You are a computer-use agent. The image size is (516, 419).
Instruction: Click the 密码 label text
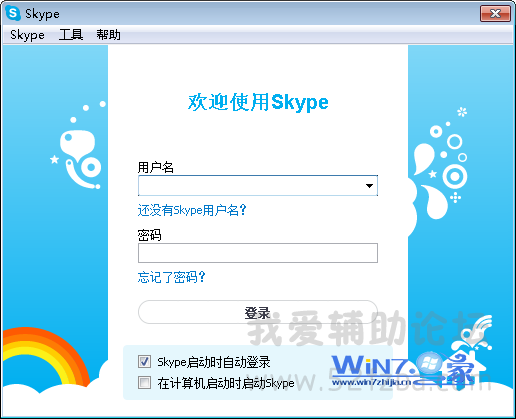click(x=150, y=235)
